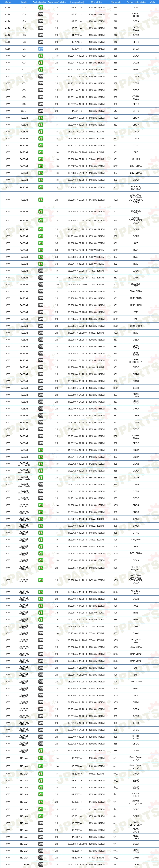Click production start 05.2013 in Audi Q3 row

(77, 42)
